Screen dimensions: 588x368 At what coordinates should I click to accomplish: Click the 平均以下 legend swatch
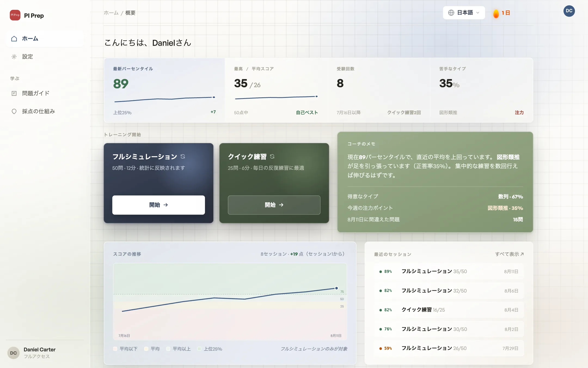tap(115, 349)
